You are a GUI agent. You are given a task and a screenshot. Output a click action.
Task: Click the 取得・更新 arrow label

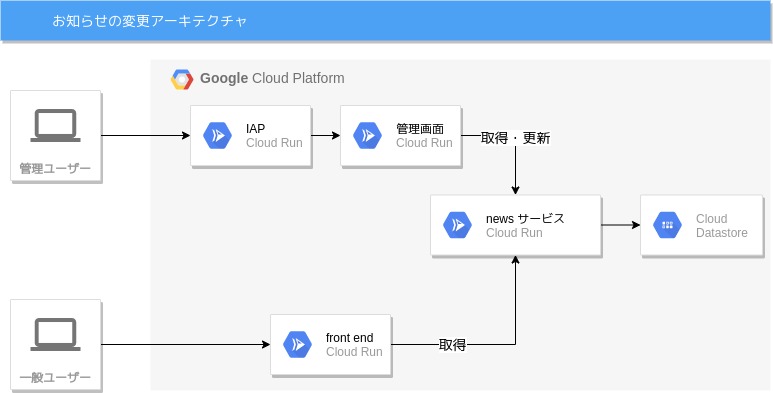click(x=515, y=138)
